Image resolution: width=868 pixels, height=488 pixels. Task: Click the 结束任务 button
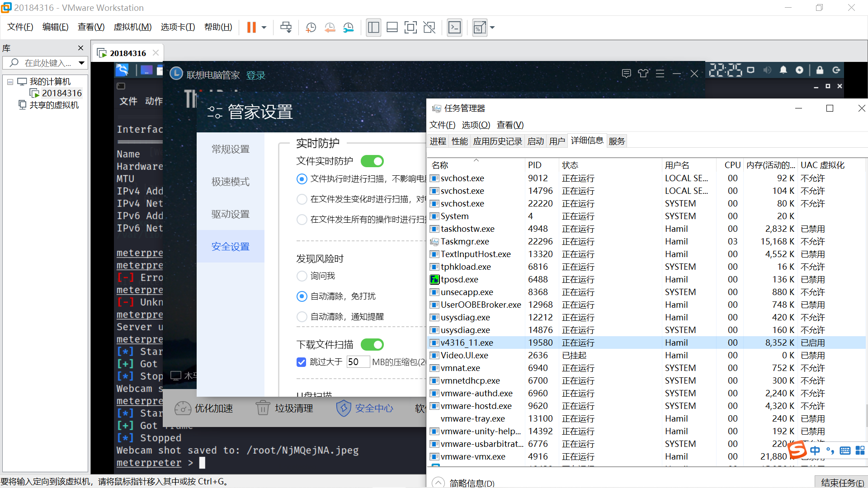pyautogui.click(x=842, y=482)
